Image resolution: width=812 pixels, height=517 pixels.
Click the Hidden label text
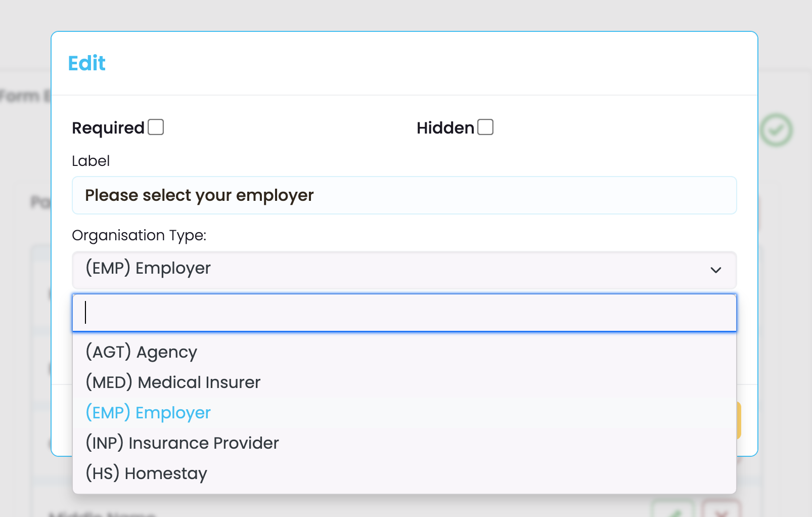(445, 128)
